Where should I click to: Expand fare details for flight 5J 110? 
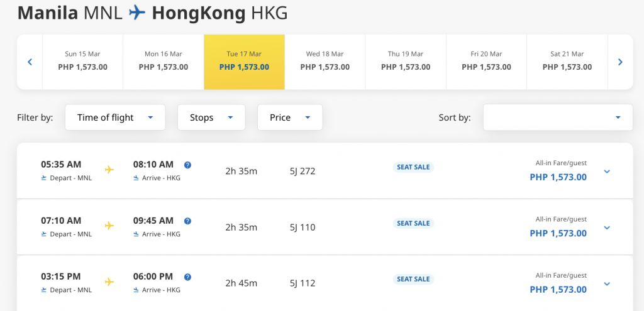(607, 227)
